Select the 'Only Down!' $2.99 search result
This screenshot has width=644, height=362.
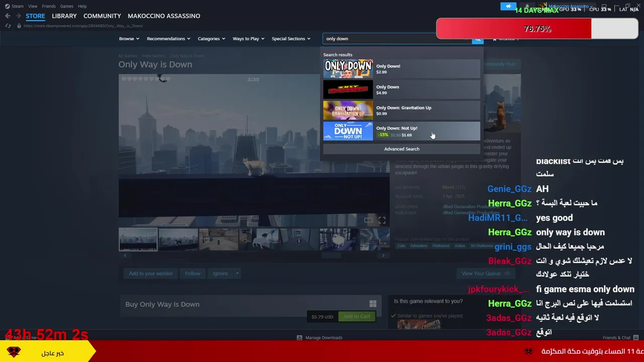click(x=401, y=69)
